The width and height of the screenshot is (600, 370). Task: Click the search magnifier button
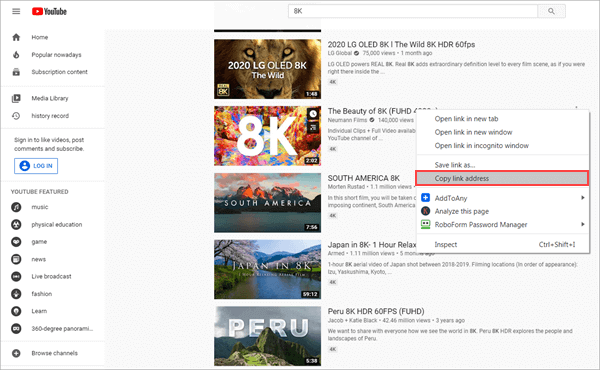(551, 11)
